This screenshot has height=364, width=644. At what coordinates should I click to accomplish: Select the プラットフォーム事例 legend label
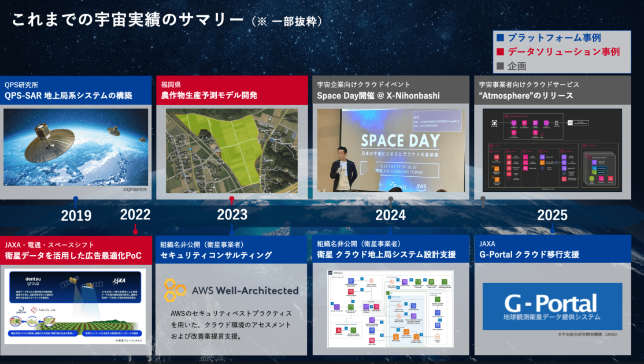554,38
